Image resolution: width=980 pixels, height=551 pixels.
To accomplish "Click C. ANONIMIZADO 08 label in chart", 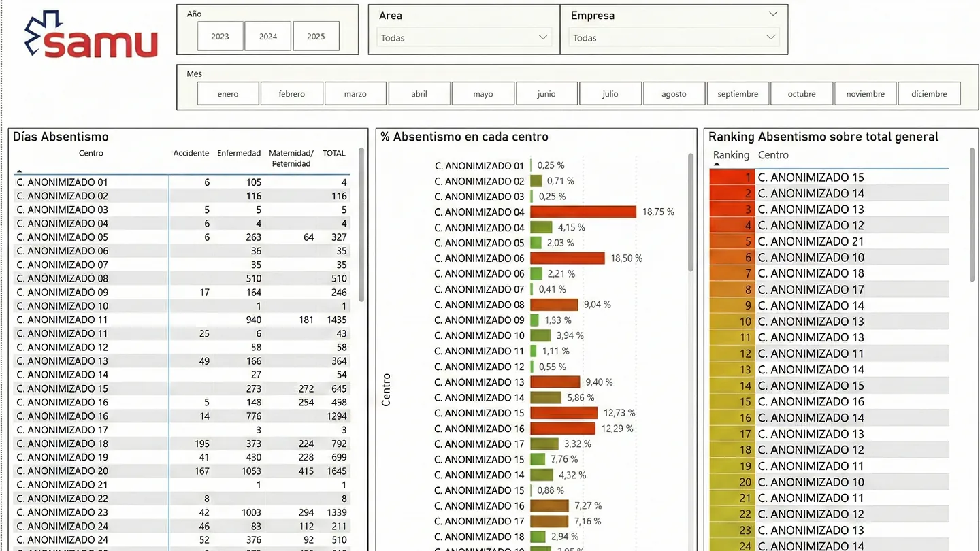I will click(480, 305).
